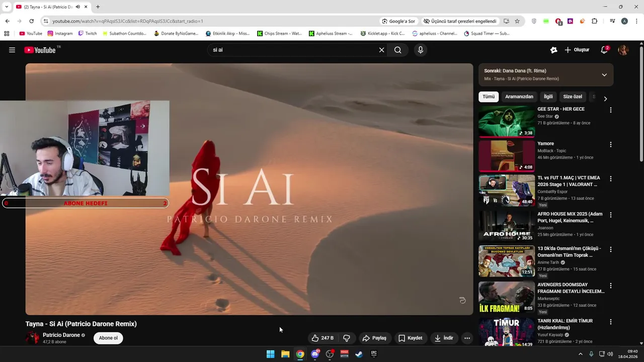Click the Abone ol subscribe button
This screenshot has width=644, height=362.
pyautogui.click(x=108, y=338)
